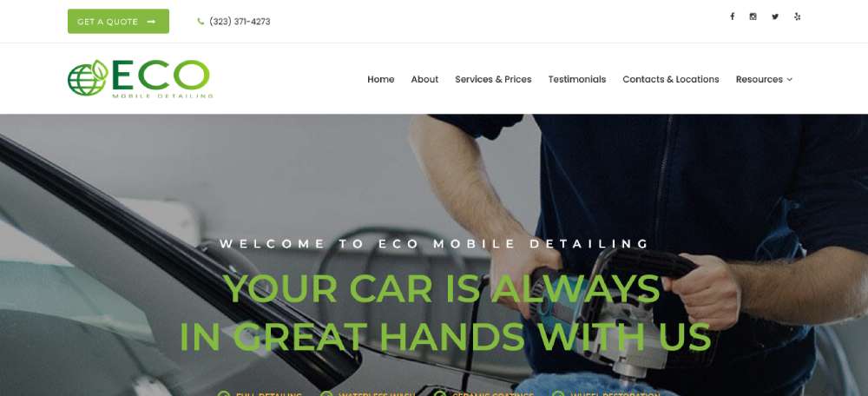
Task: Open the About page
Action: coord(424,79)
